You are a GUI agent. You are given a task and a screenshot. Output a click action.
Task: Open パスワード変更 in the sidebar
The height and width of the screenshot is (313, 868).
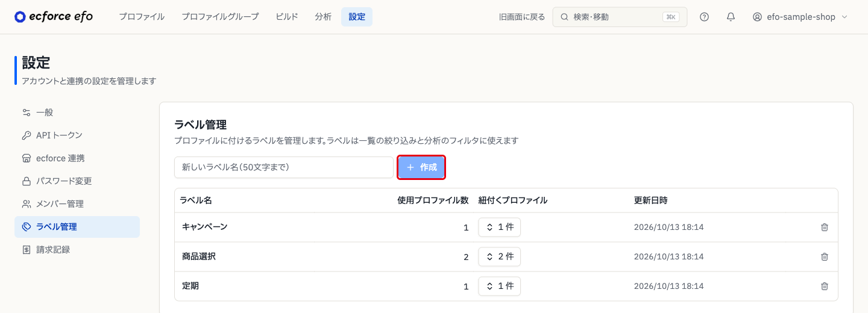pos(77,181)
